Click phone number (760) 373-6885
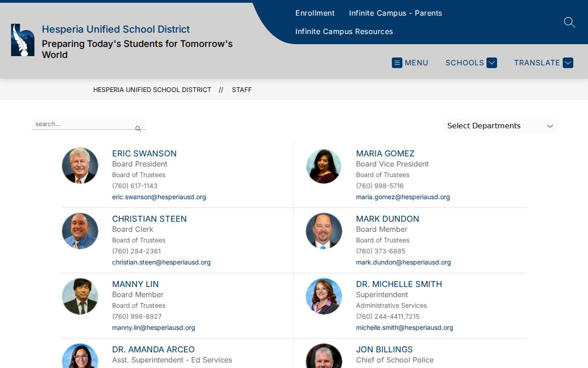The height and width of the screenshot is (368, 588). point(381,251)
